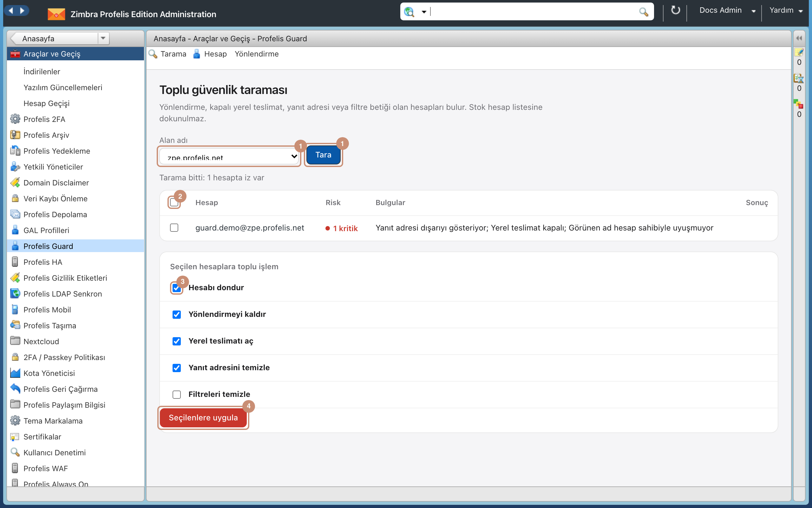Open Domain Disclaimer icon in sidebar

coord(15,183)
